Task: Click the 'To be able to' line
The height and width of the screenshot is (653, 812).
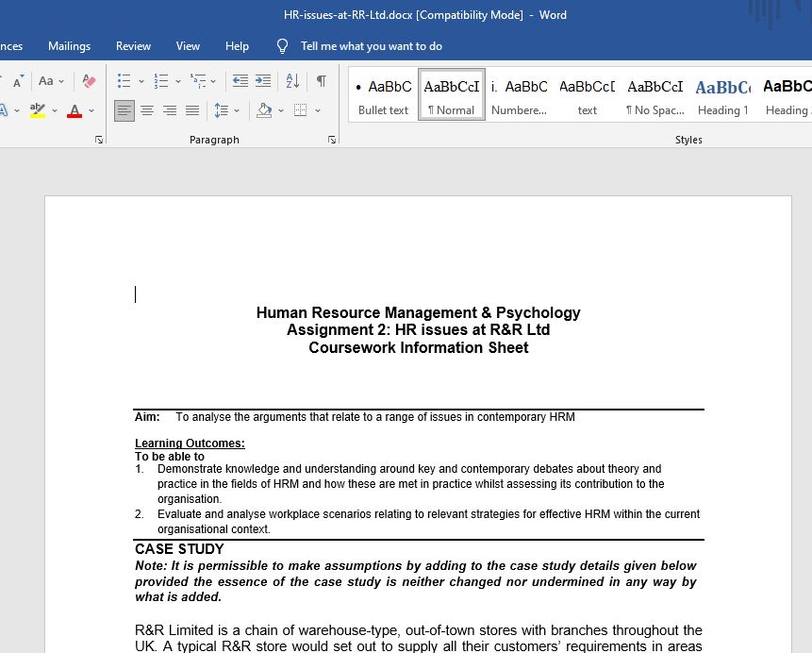Action: 170,457
